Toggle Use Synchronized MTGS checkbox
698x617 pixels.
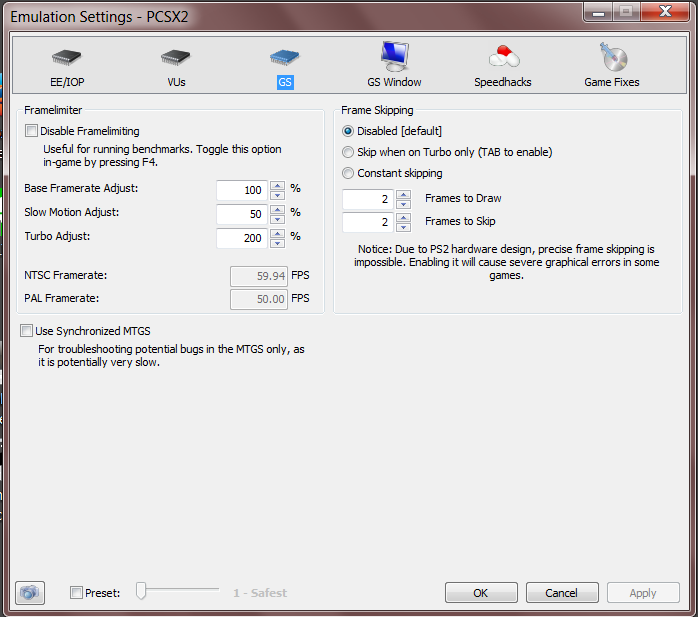26,331
